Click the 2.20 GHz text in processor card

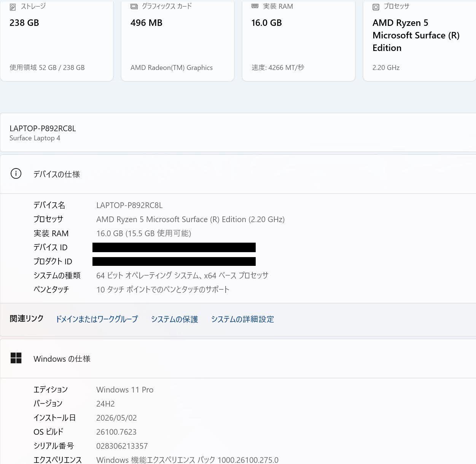(386, 68)
